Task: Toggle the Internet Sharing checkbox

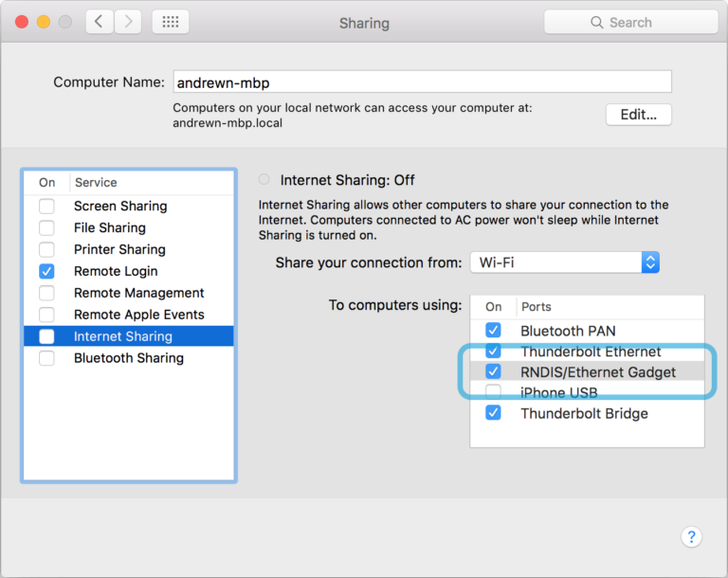Action: pyautogui.click(x=46, y=336)
